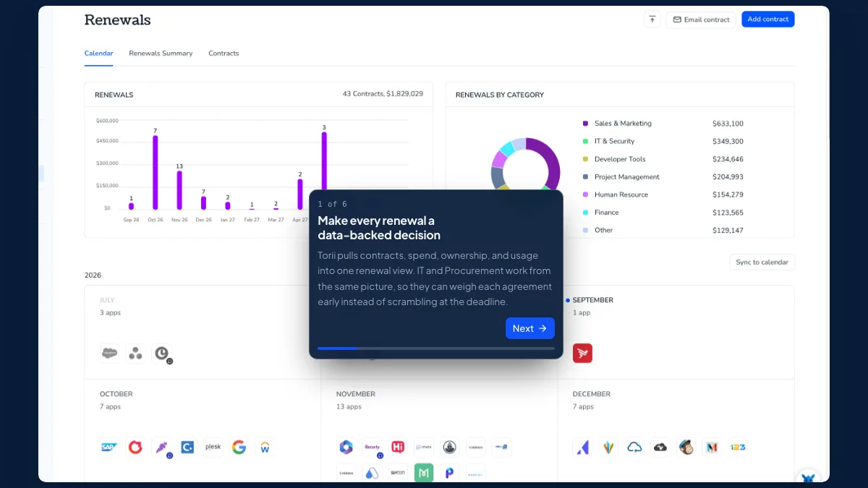Click the IT & Security green legend swatch
868x488 pixels.
[x=585, y=141]
